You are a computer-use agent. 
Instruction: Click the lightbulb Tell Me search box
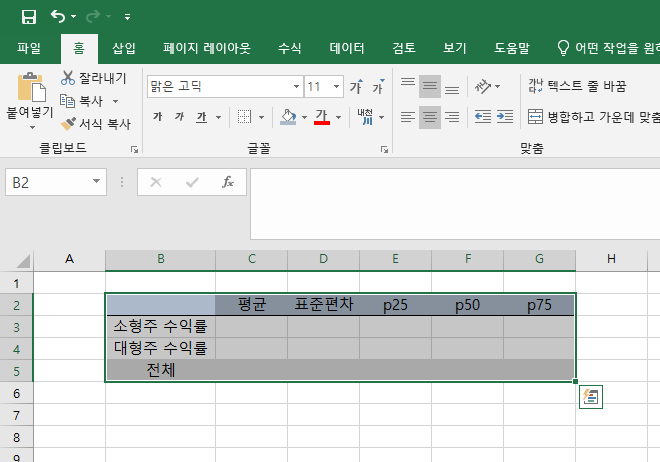pos(608,48)
